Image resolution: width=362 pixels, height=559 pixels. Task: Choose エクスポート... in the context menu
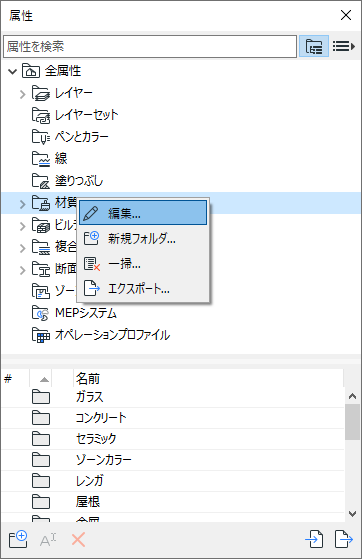coord(143,288)
